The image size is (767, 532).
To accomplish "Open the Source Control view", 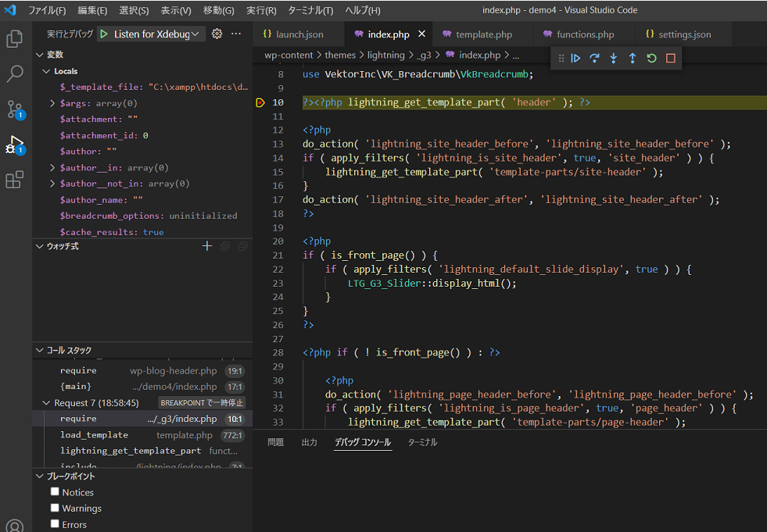I will (14, 109).
